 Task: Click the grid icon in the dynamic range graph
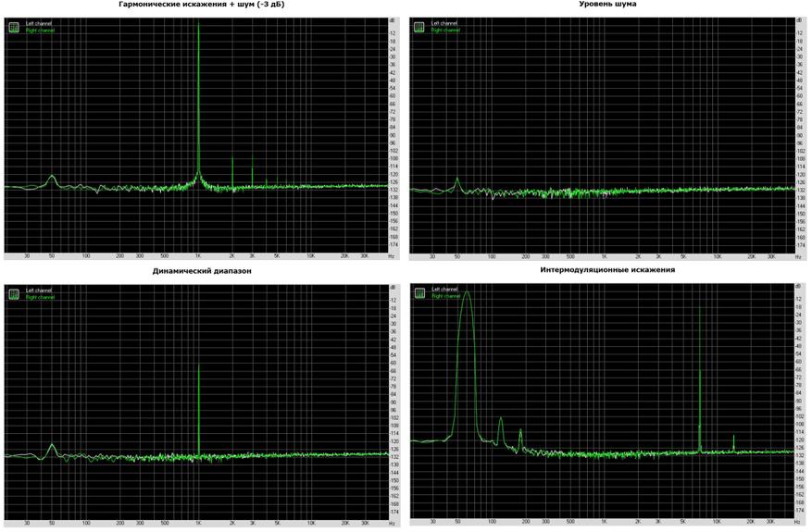pos(14,293)
